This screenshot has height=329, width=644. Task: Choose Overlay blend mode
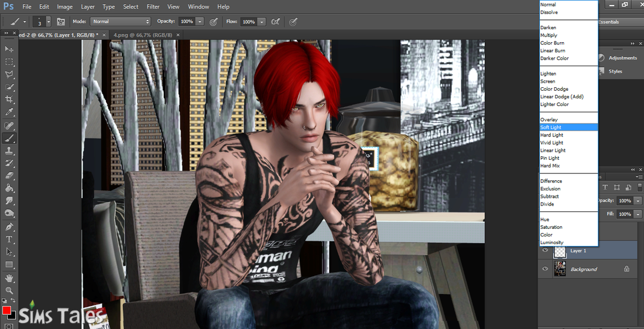click(x=568, y=119)
